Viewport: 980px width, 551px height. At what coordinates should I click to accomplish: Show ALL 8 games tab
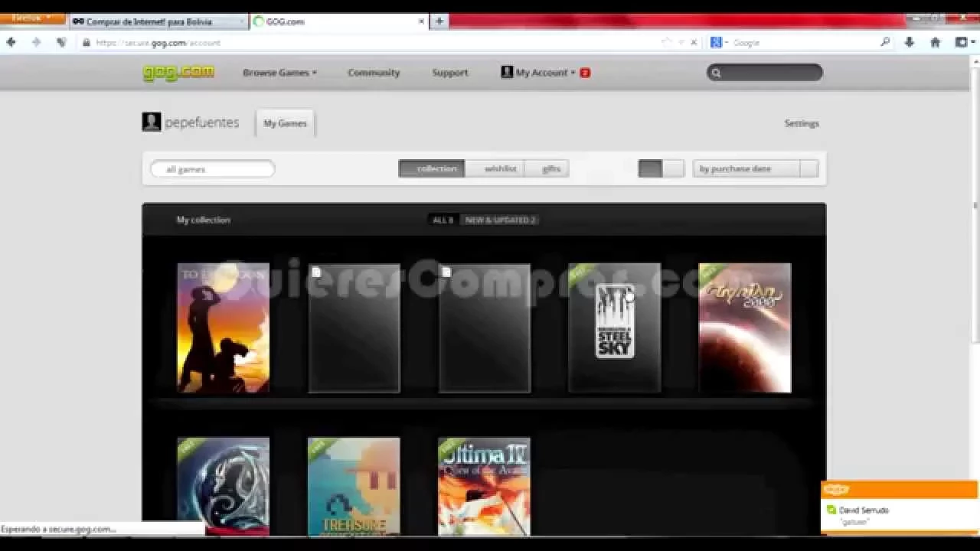(x=443, y=220)
